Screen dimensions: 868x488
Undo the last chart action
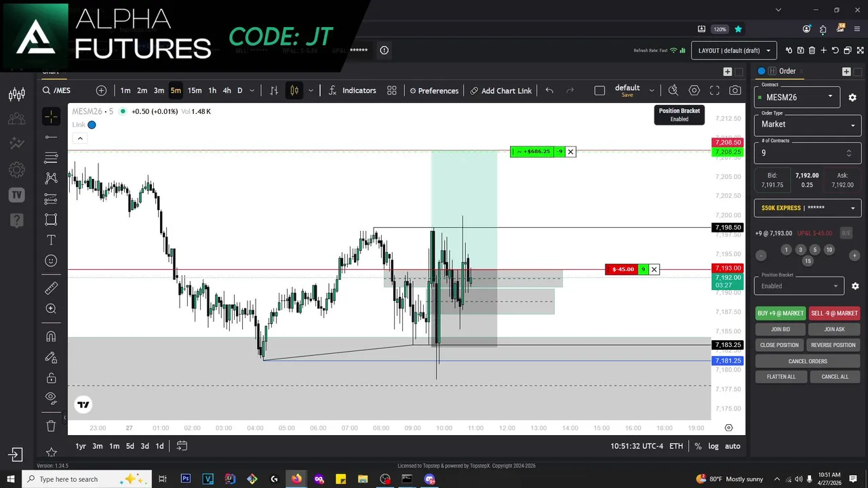[549, 91]
